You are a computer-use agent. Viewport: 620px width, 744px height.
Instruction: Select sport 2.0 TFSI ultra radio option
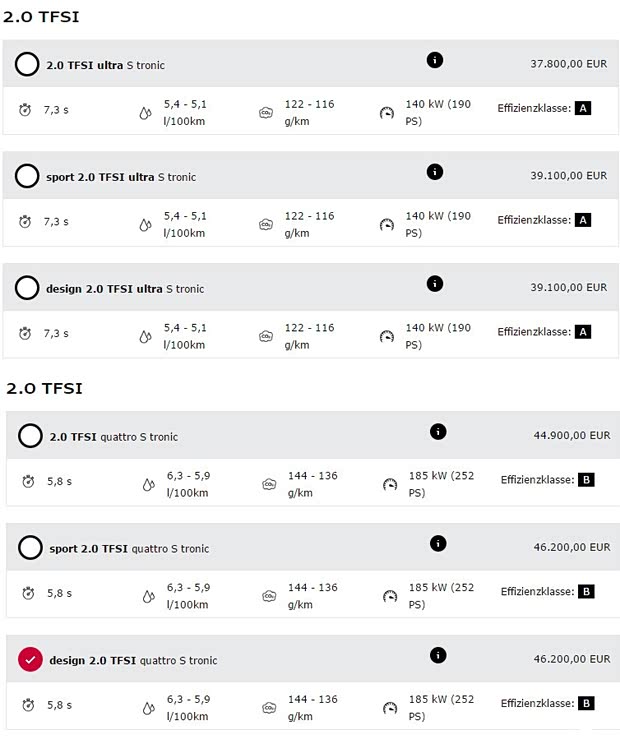tap(27, 177)
